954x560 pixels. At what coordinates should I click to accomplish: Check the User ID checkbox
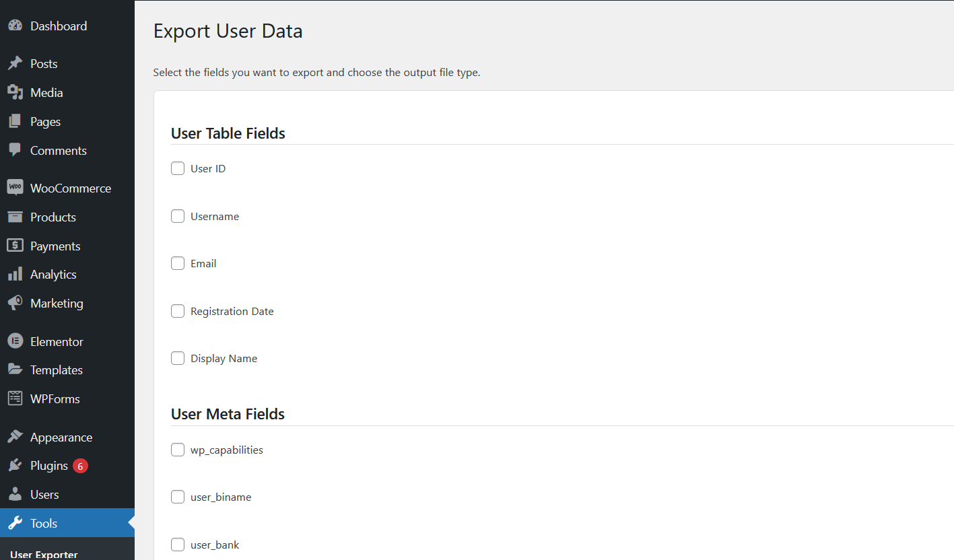click(x=178, y=169)
